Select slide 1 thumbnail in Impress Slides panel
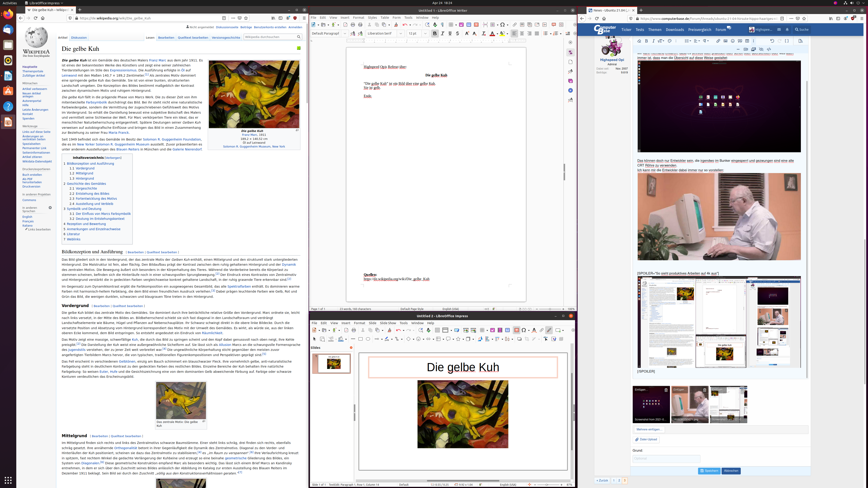The width and height of the screenshot is (868, 488). coord(331,364)
